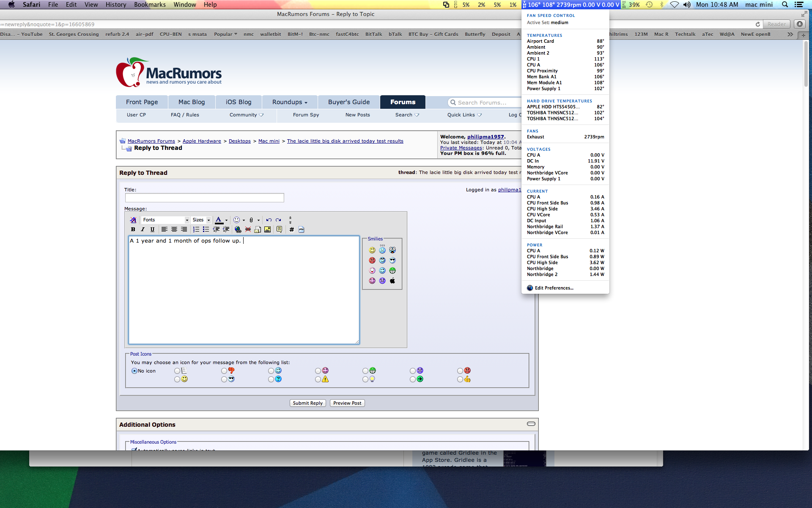Open the Roundups navigation tab
This screenshot has height=508, width=812.
pyautogui.click(x=289, y=102)
